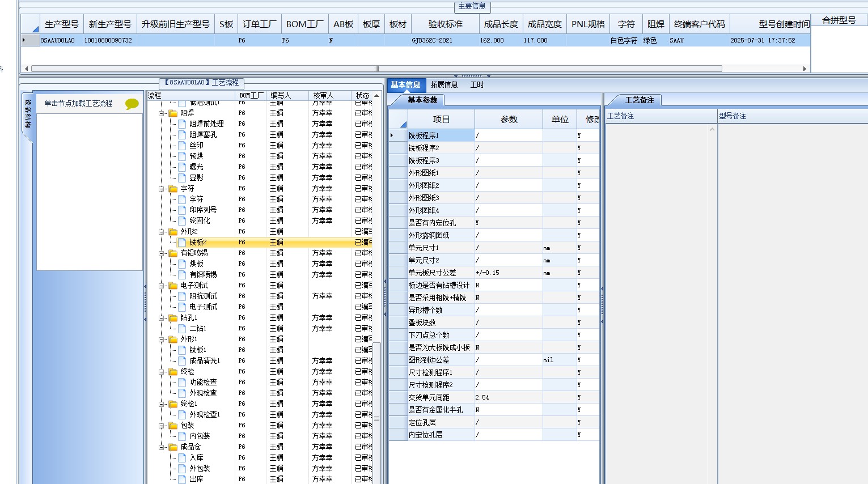The height and width of the screenshot is (484, 868).
Task: Click the 验收标准 column header
Action: tap(445, 24)
